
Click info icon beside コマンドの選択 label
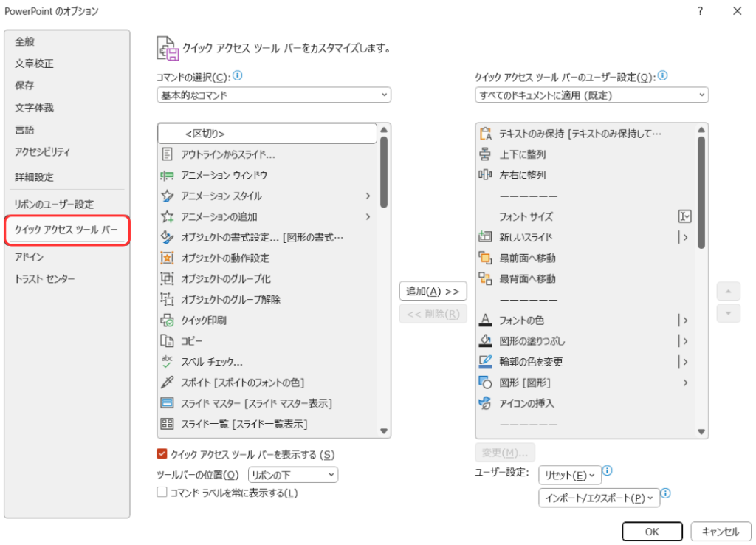click(x=237, y=76)
